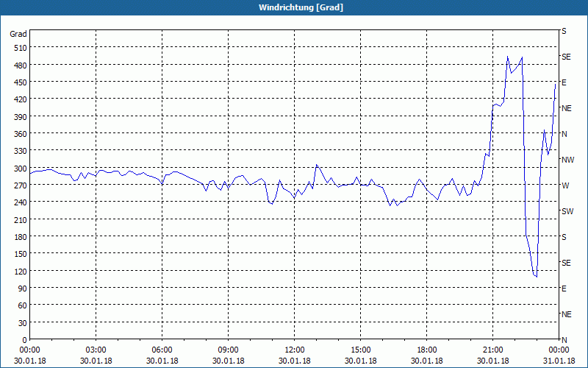
Task: Select the 30 y-axis tick label
Action: pyautogui.click(x=23, y=323)
